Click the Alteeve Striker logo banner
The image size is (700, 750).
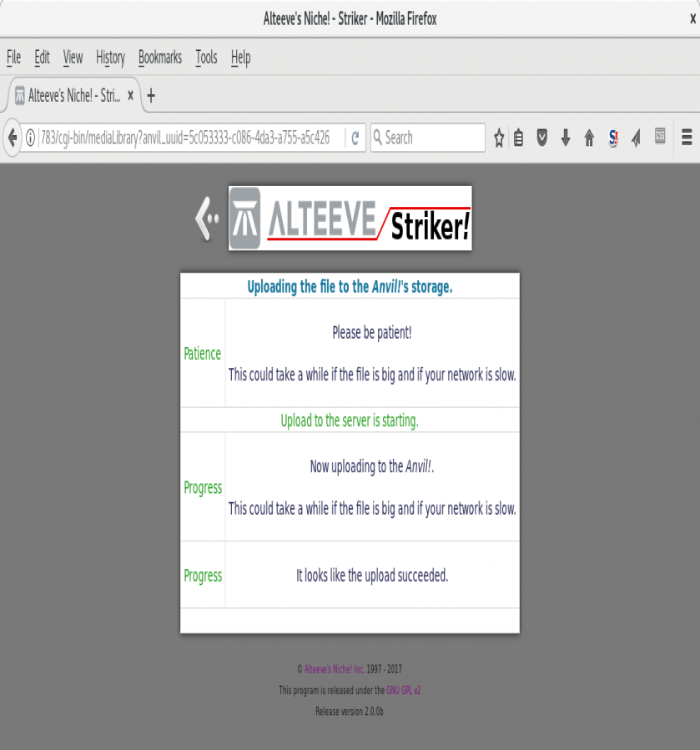click(350, 219)
